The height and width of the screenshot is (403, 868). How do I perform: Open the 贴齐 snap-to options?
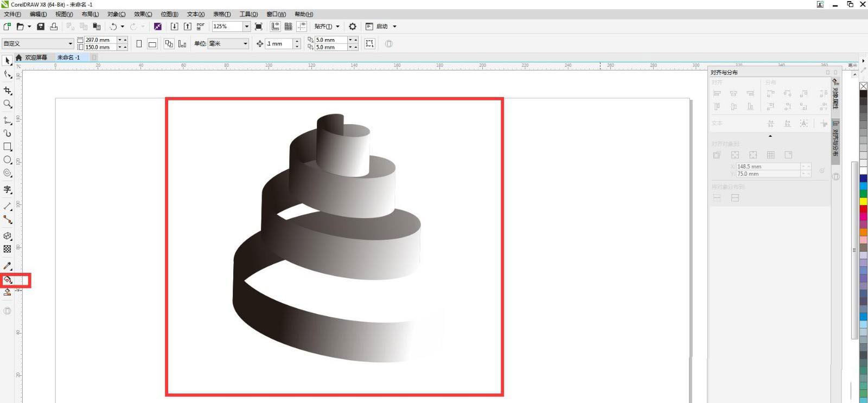click(x=327, y=27)
